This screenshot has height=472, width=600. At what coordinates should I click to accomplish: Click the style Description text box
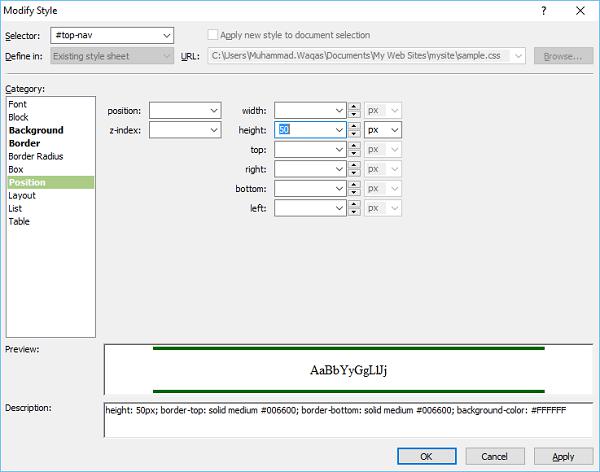tap(348, 420)
